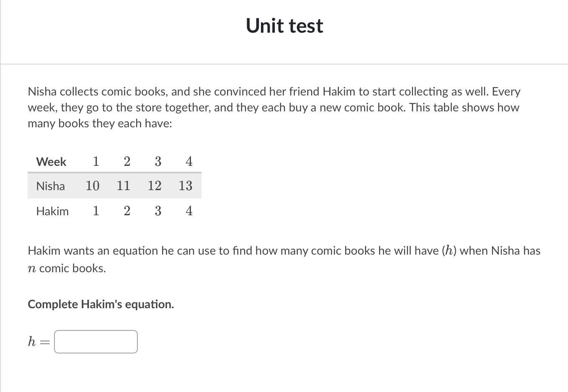Click week number 2 column header
This screenshot has height=392, width=568.
pos(127,161)
